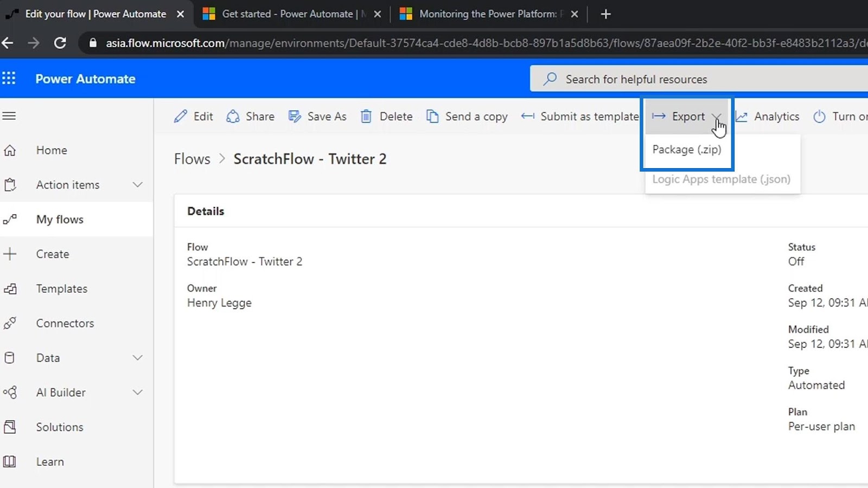
Task: Click the Share command label
Action: point(260,117)
